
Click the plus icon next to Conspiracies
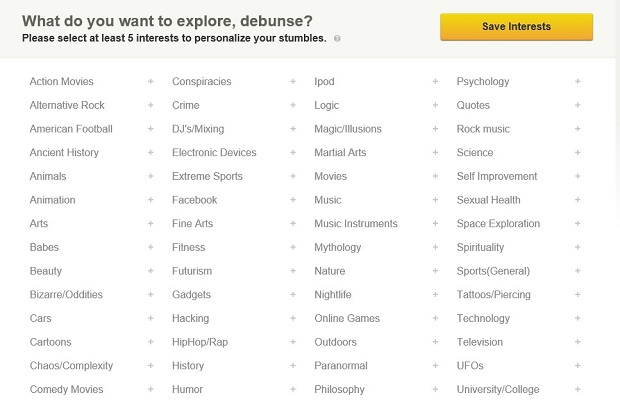(x=293, y=81)
